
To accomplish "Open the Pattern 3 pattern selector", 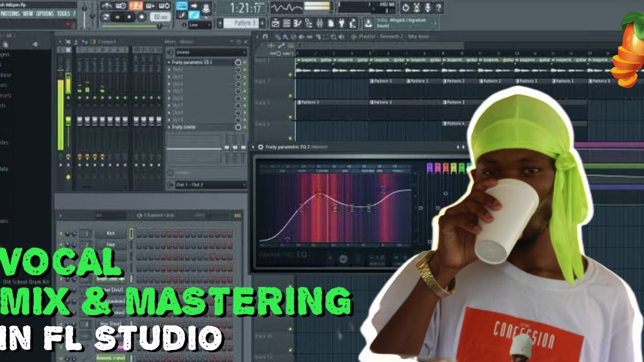I will (240, 23).
